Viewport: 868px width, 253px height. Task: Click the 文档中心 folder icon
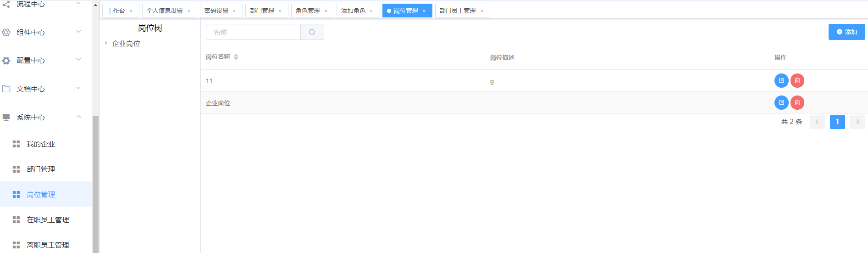click(x=6, y=89)
